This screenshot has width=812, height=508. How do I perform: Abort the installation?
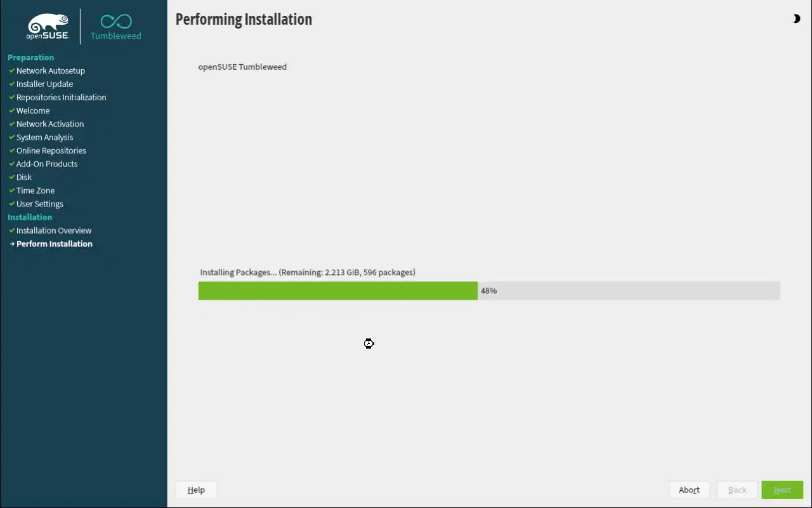689,490
